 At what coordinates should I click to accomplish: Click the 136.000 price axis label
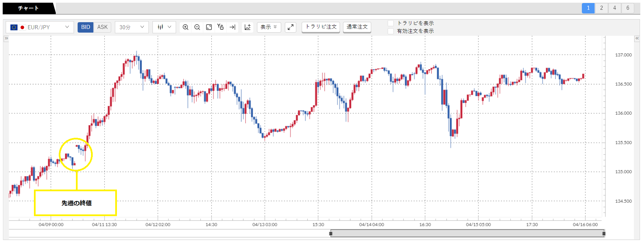coord(623,113)
